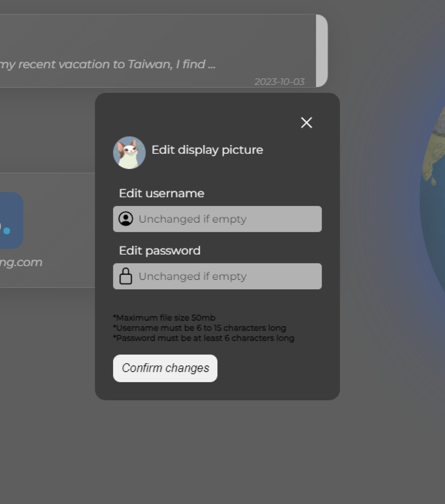This screenshot has height=504, width=445.
Task: Click the gray strip on post card edge
Action: click(322, 51)
